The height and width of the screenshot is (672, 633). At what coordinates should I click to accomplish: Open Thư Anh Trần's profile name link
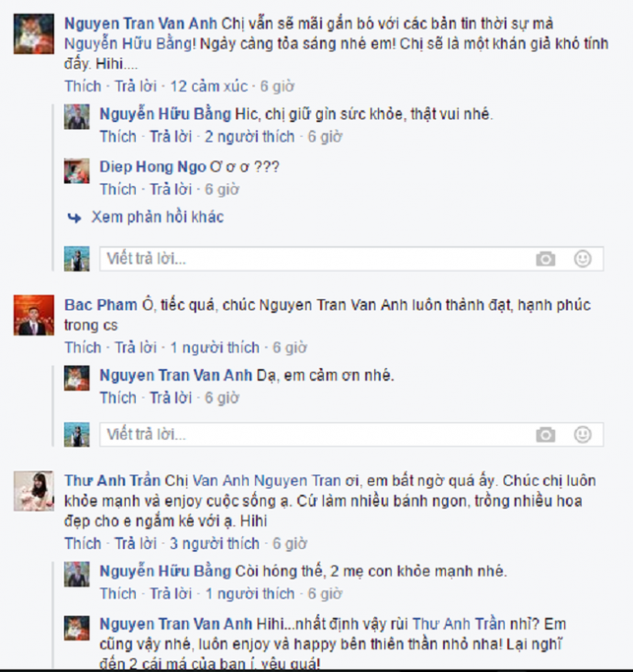point(112,481)
